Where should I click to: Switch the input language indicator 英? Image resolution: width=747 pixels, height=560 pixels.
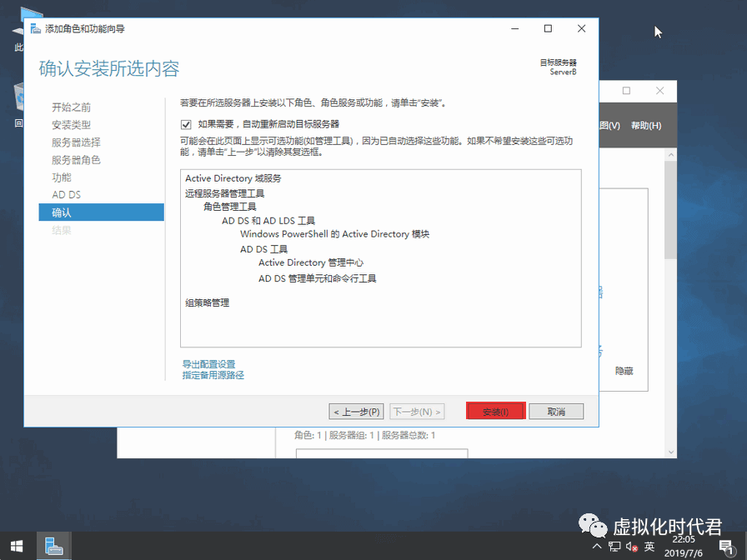point(649,546)
